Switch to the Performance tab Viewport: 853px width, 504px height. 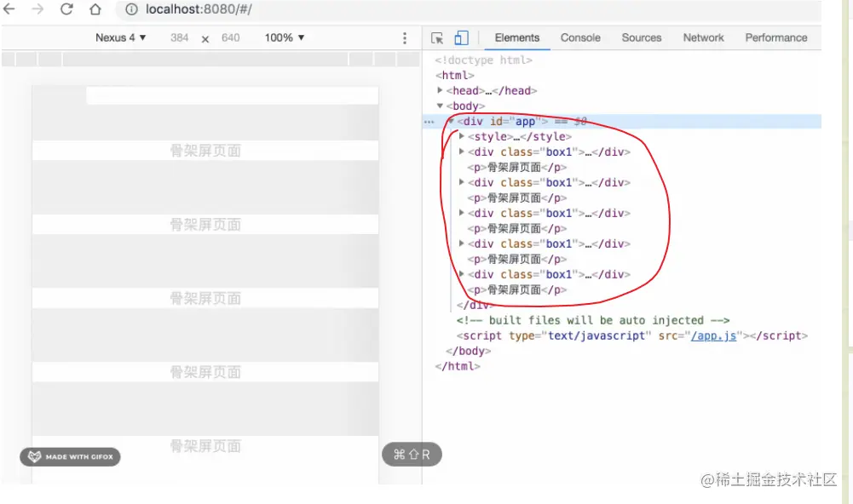775,37
